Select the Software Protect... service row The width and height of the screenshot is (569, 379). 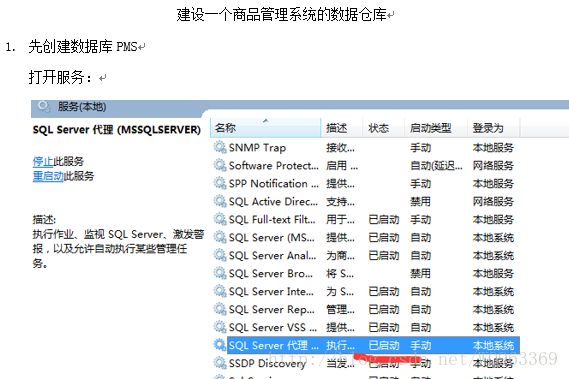click(366, 165)
